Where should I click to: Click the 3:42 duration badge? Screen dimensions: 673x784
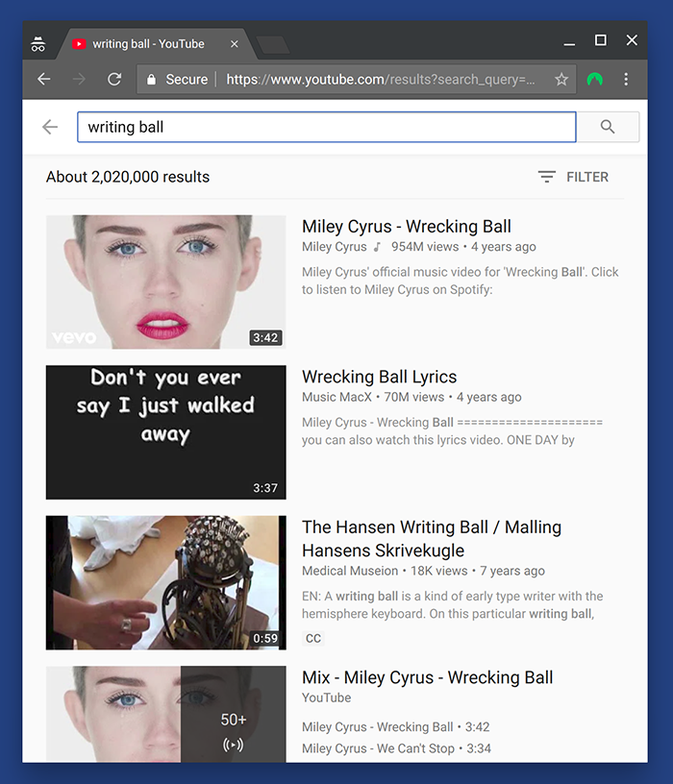click(265, 338)
